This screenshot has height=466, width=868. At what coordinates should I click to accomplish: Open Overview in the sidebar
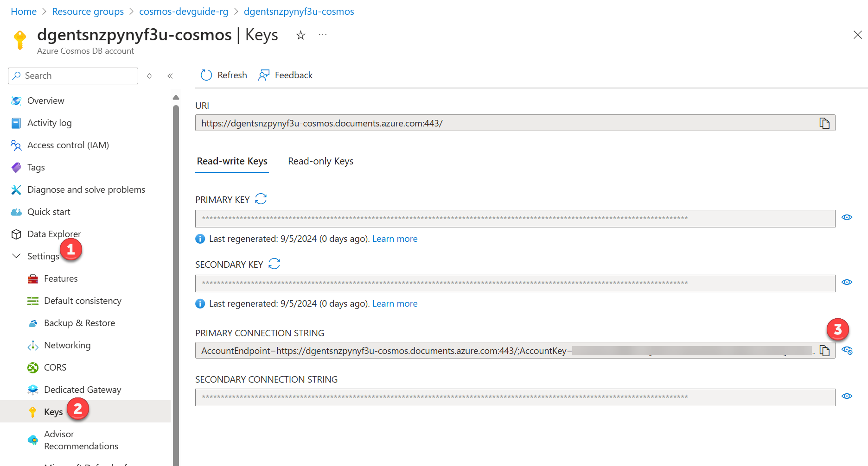click(x=45, y=101)
